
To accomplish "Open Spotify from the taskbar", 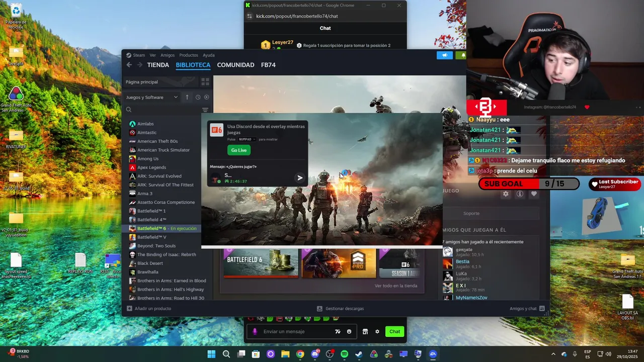I will 344,354.
